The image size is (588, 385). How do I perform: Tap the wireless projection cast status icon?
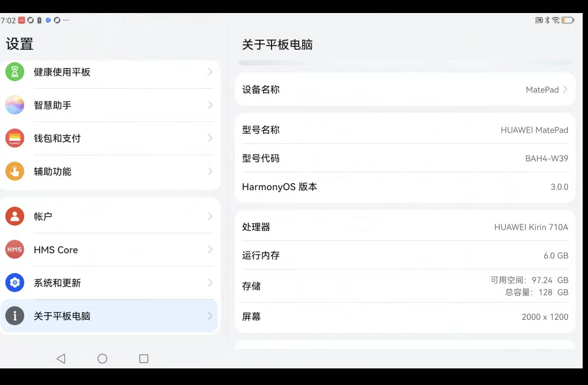coord(539,20)
